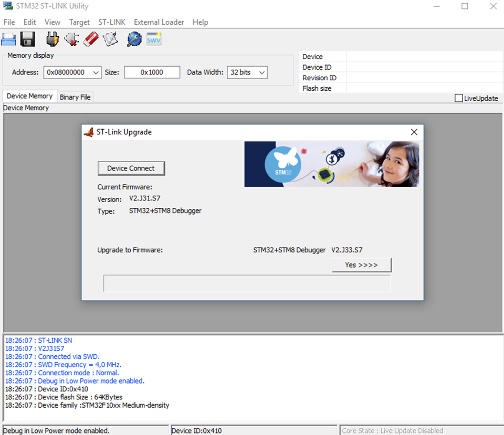Screen dimensions: 504x435
Task: Open the Data Width dropdown
Action: pyautogui.click(x=262, y=72)
